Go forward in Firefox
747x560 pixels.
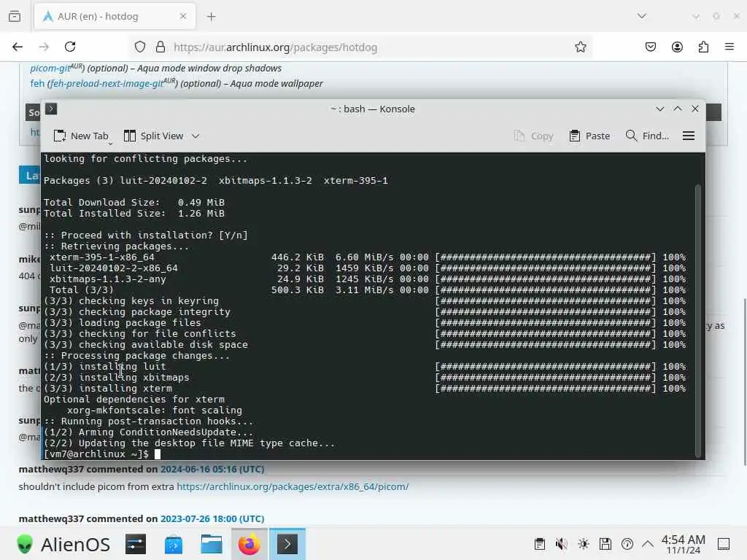pyautogui.click(x=44, y=47)
